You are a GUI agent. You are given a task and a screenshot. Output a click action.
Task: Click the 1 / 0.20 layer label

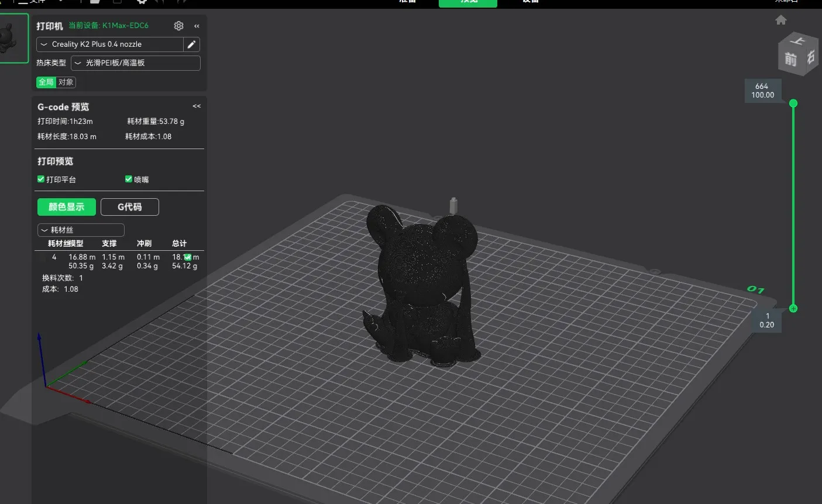click(x=767, y=320)
